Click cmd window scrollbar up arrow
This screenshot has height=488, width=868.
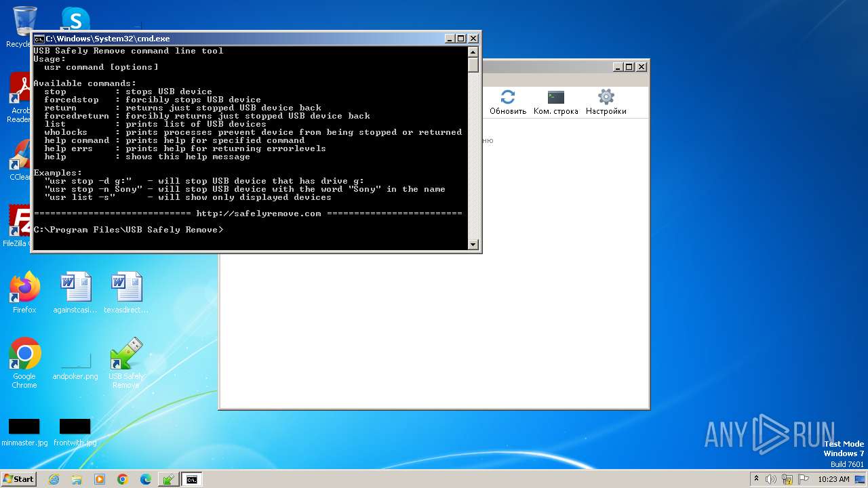(473, 52)
